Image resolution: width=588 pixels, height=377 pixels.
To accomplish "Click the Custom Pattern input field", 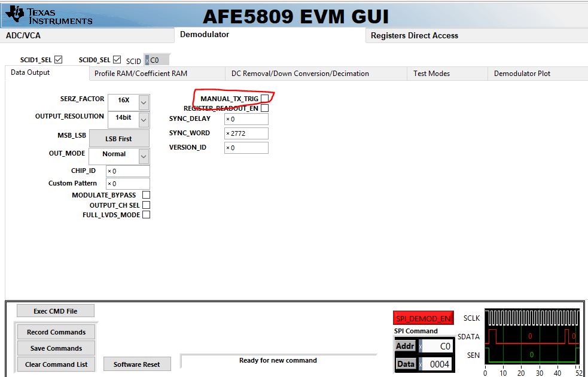I will pos(128,184).
